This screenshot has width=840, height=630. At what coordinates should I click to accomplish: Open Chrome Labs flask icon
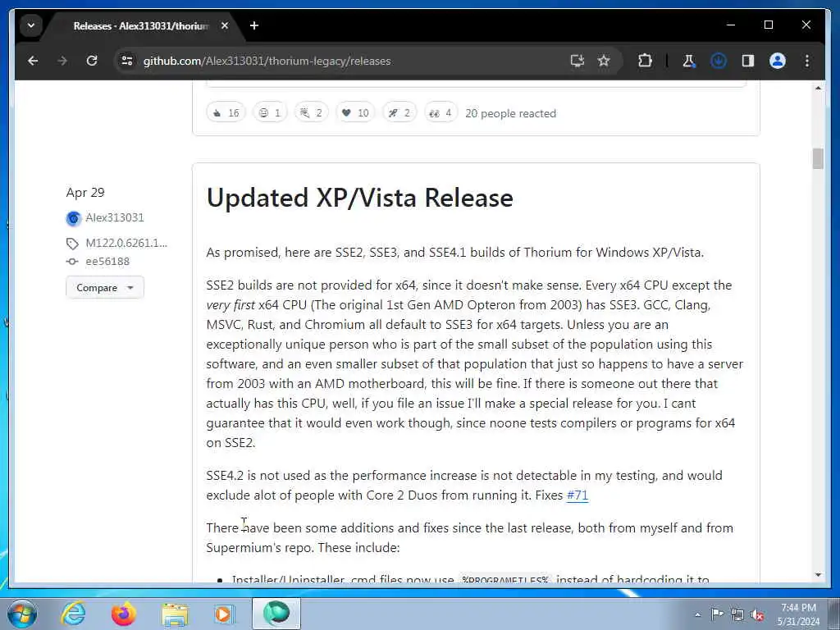click(x=689, y=61)
